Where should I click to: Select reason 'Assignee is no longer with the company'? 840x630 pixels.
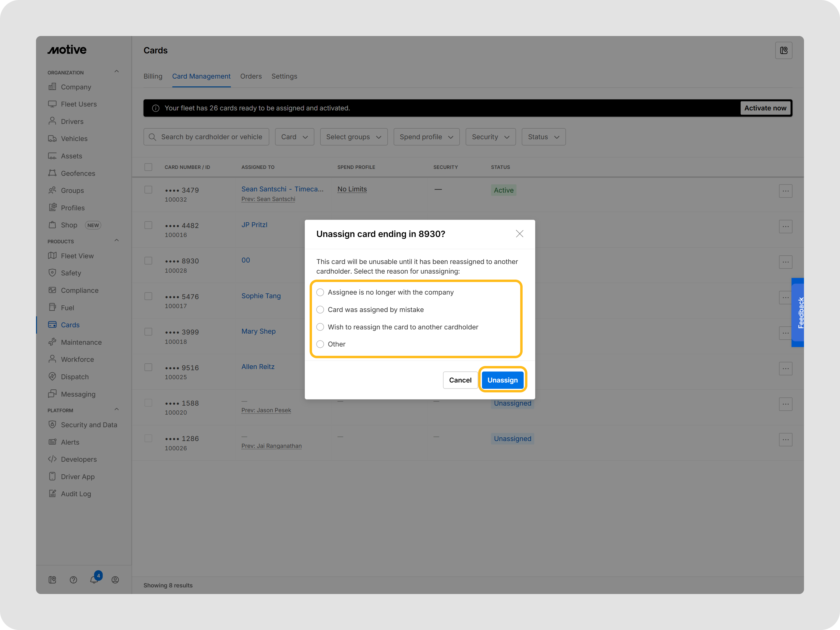tap(320, 292)
